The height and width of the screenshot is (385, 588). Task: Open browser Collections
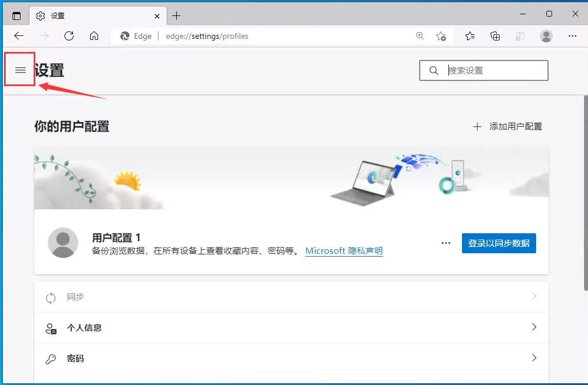tap(495, 36)
